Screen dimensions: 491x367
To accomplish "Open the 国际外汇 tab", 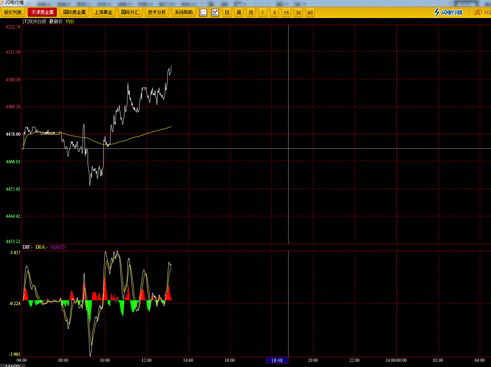I will [x=130, y=12].
